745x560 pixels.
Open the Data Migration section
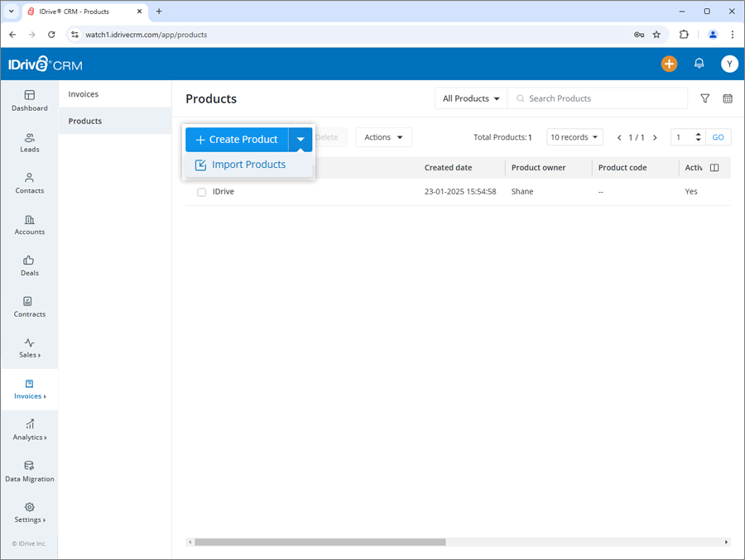(x=29, y=471)
